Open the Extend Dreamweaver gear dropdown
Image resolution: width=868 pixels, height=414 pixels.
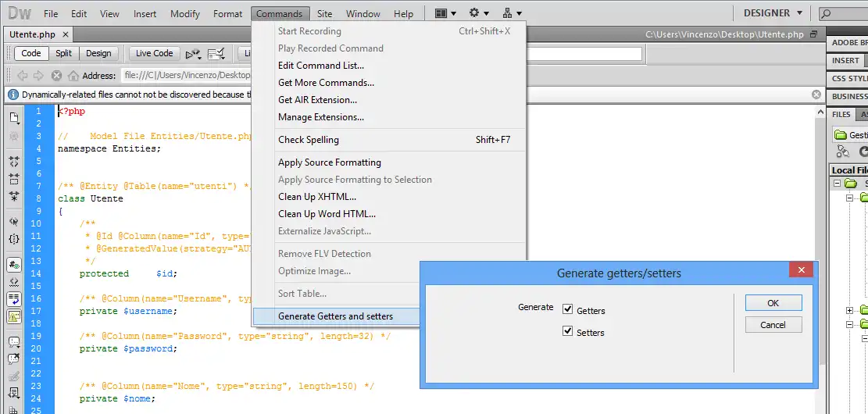coord(479,13)
